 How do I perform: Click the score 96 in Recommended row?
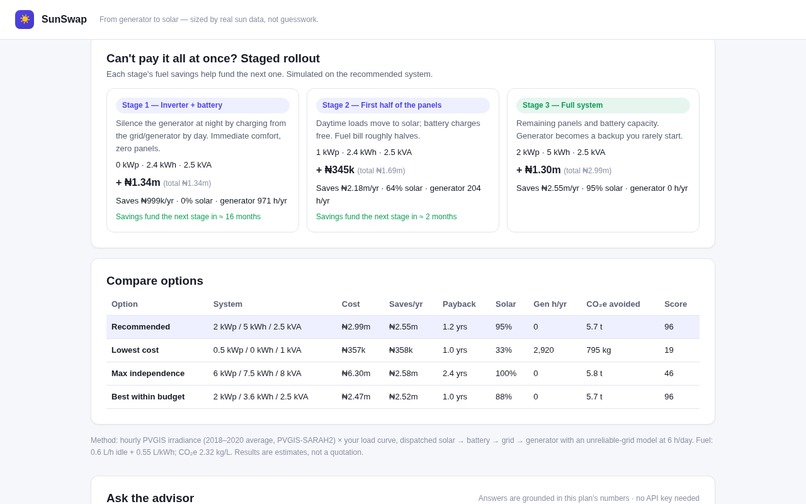pos(669,327)
